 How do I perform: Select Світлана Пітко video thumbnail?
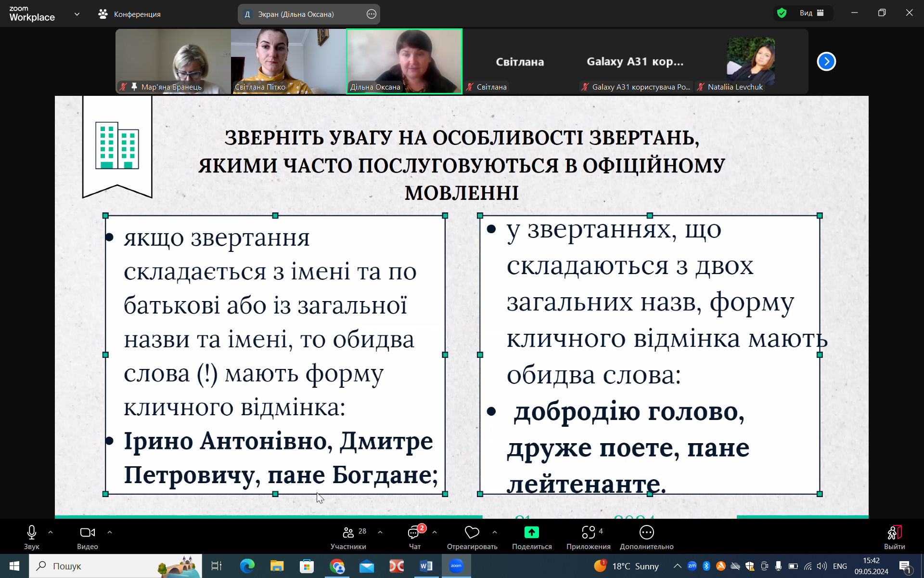click(x=288, y=61)
